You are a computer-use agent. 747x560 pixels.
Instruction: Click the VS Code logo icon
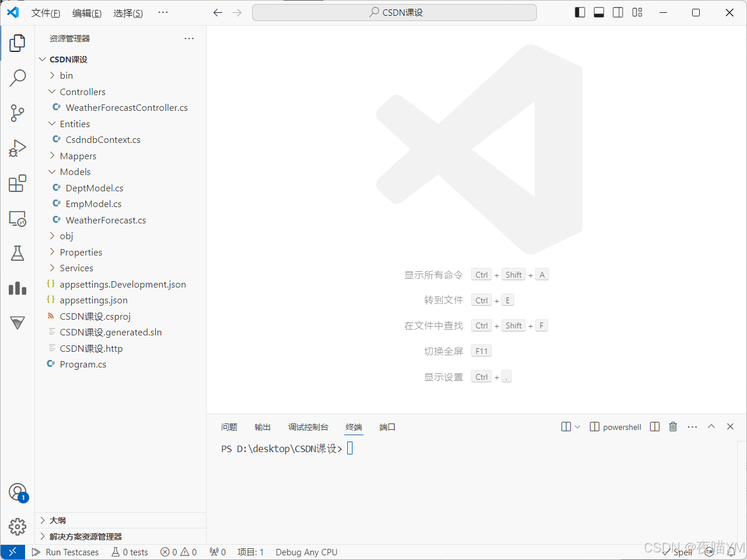[x=13, y=12]
